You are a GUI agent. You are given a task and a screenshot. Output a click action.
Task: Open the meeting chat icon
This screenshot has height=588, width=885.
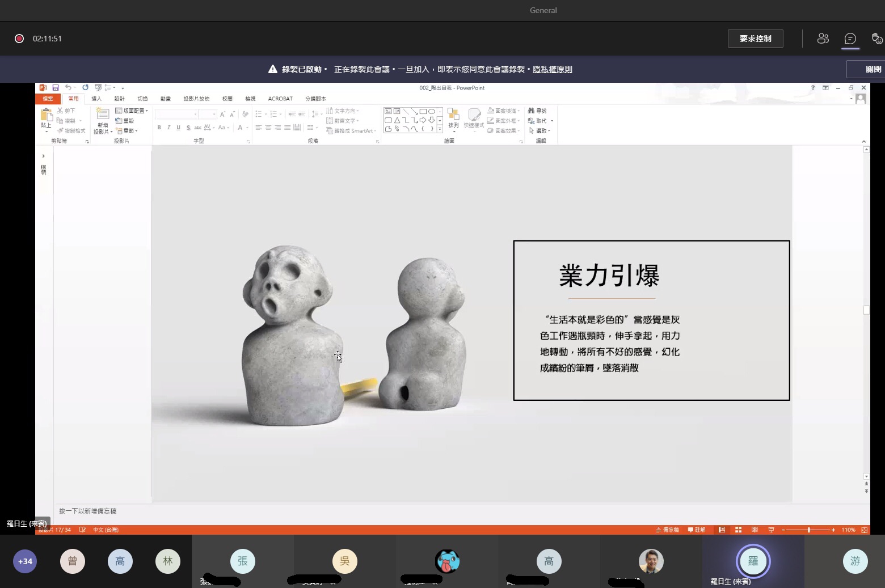point(850,39)
